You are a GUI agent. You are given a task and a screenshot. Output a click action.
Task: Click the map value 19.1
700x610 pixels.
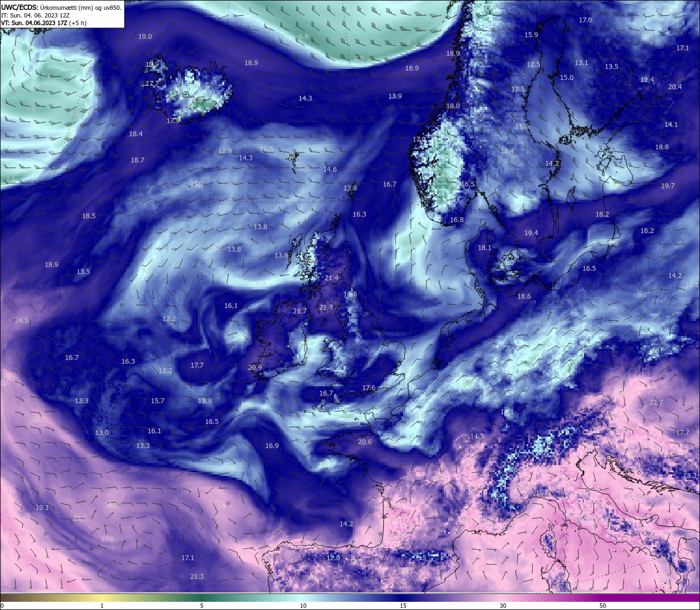(42, 508)
